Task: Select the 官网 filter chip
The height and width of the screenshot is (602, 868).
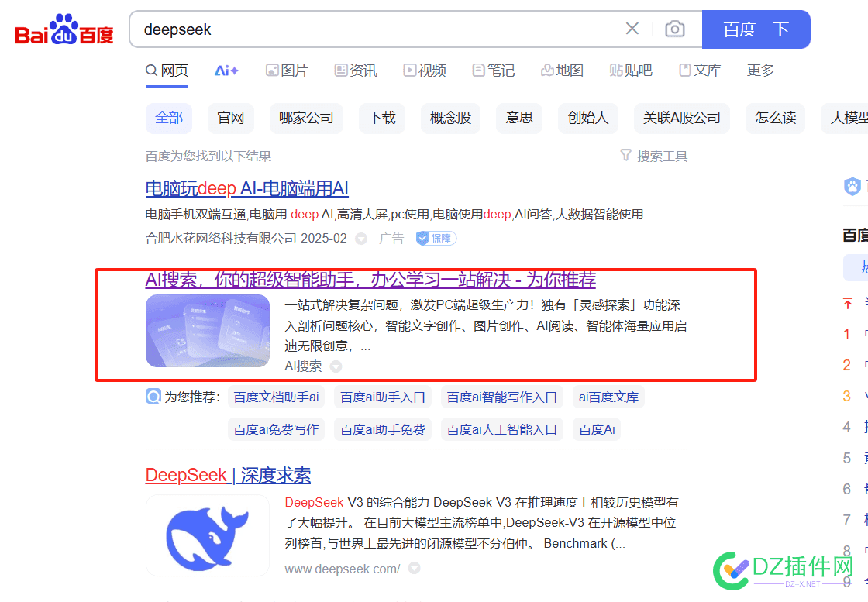Action: tap(231, 118)
